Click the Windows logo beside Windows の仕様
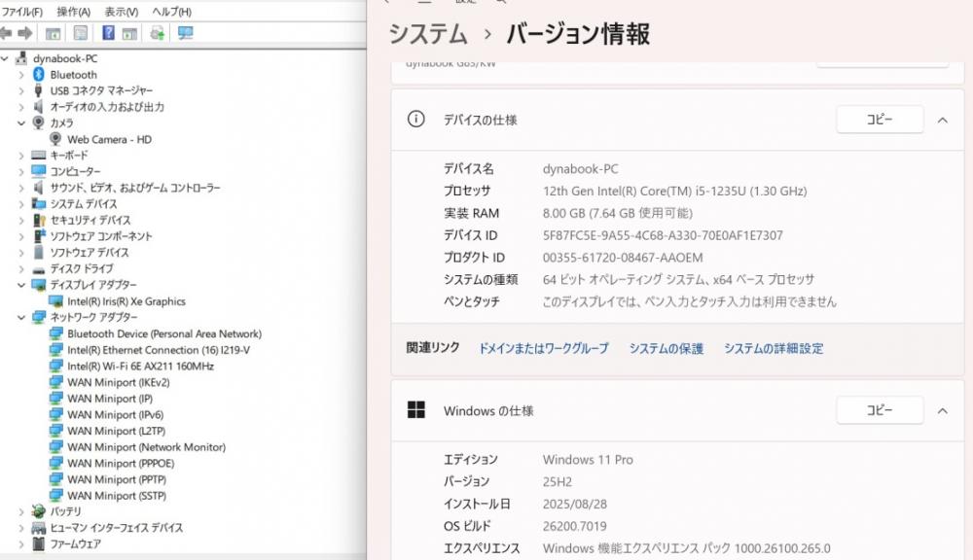The width and height of the screenshot is (973, 560). pyautogui.click(x=415, y=410)
